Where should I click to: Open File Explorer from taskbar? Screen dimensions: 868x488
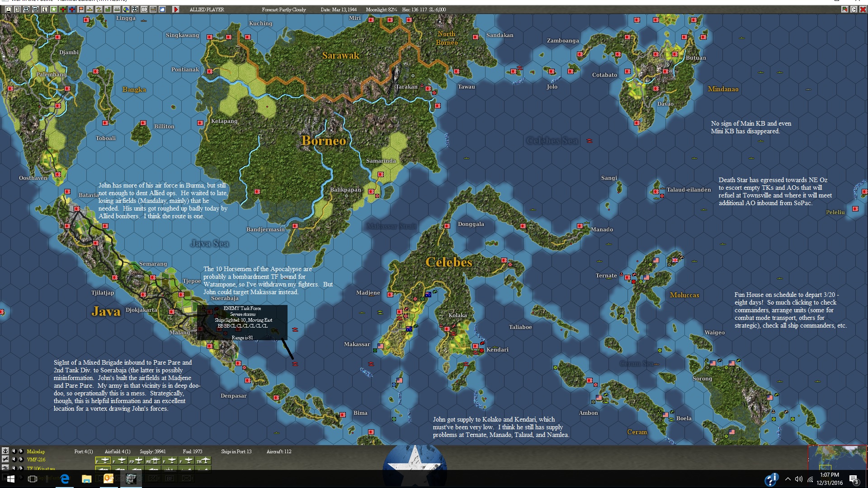click(x=86, y=479)
